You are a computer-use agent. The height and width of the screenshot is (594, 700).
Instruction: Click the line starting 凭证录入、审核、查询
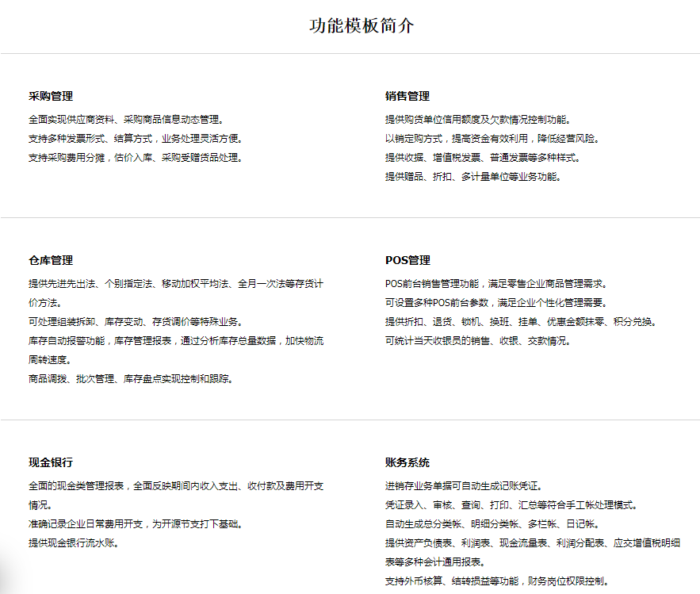(511, 505)
